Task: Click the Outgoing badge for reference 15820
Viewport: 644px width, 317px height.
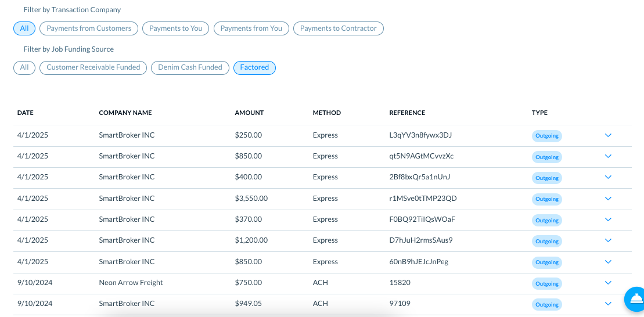Action: 546,283
